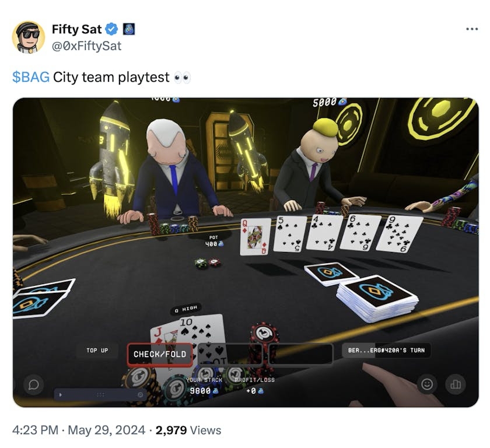Click the chat input bar
Viewport: 490px width, 448px height.
point(100,394)
